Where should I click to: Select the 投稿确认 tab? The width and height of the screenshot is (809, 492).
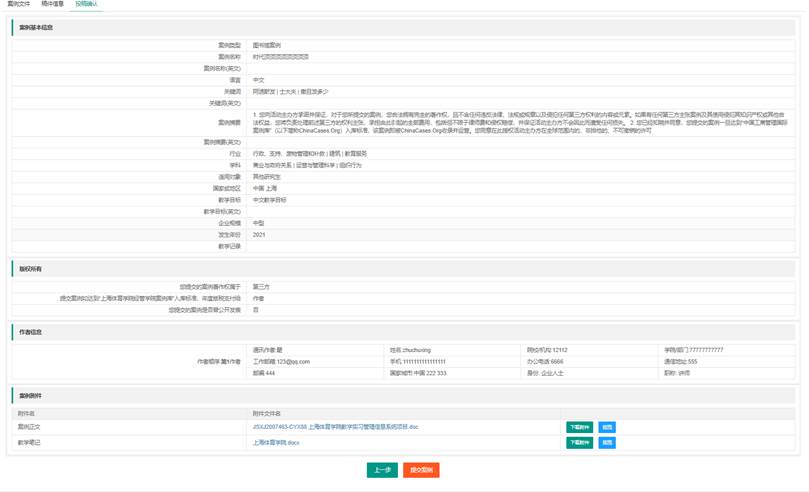tap(87, 5)
